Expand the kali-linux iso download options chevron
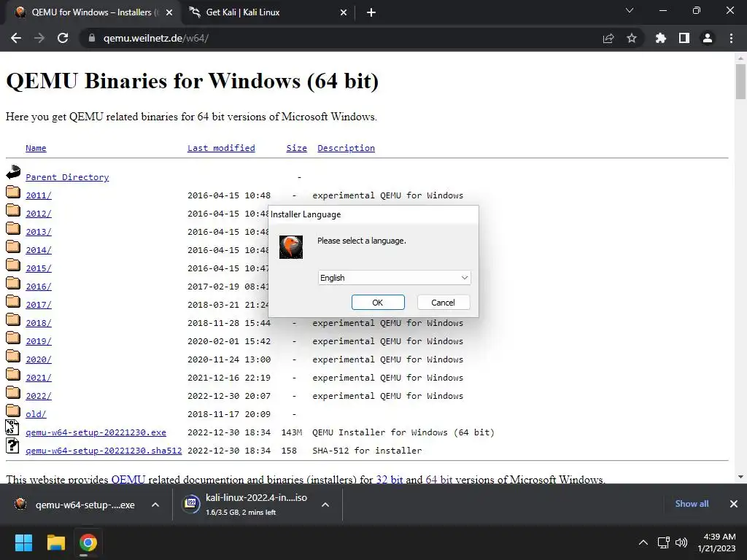The image size is (747, 560). click(x=325, y=505)
